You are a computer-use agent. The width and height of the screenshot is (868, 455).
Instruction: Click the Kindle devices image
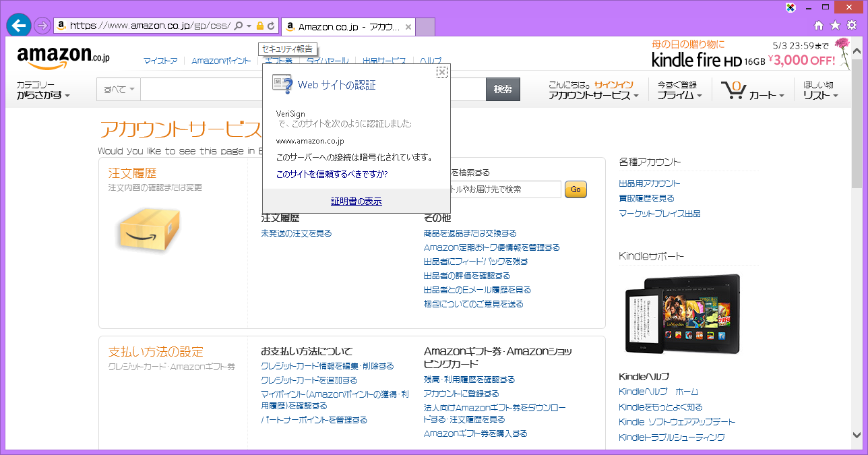point(682,313)
